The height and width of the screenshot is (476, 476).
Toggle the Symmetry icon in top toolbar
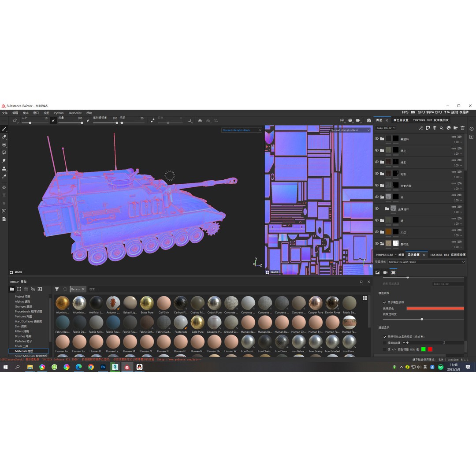point(200,120)
